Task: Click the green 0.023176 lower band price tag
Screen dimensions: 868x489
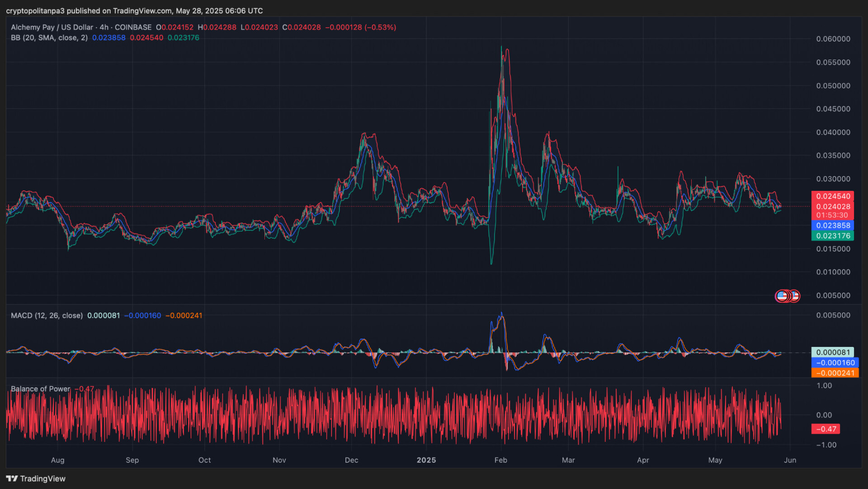Action: 833,236
